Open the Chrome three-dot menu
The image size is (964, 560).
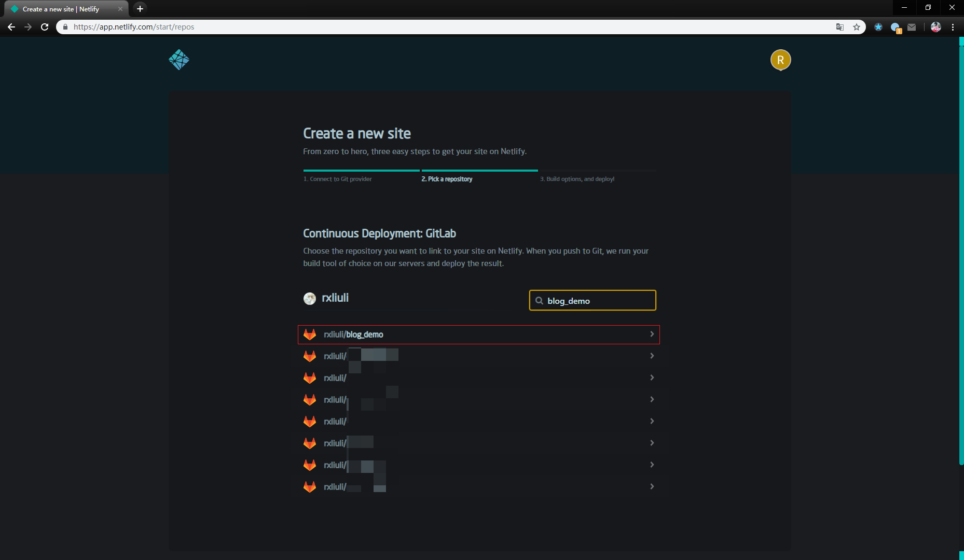953,27
